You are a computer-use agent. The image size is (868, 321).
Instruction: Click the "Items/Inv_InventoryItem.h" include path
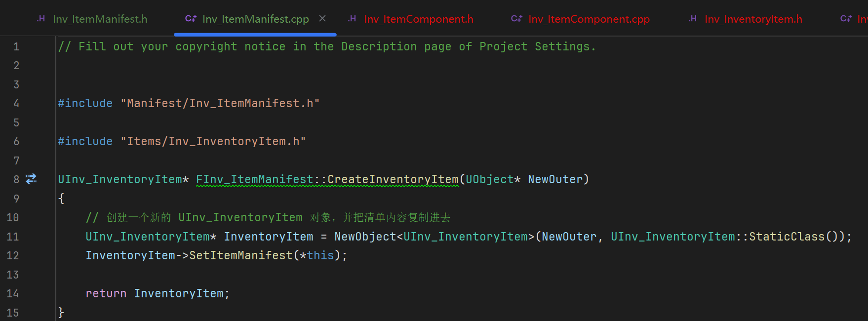point(213,141)
